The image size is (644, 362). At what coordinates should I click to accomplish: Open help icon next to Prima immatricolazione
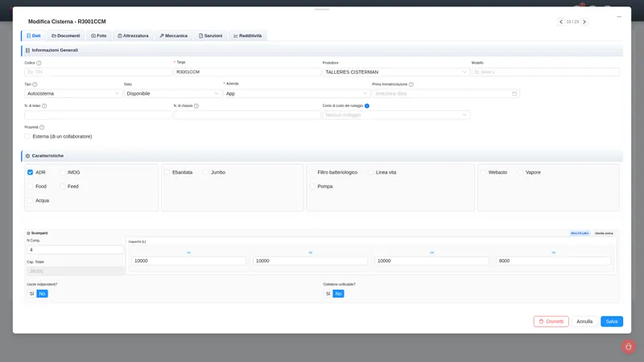pyautogui.click(x=411, y=84)
